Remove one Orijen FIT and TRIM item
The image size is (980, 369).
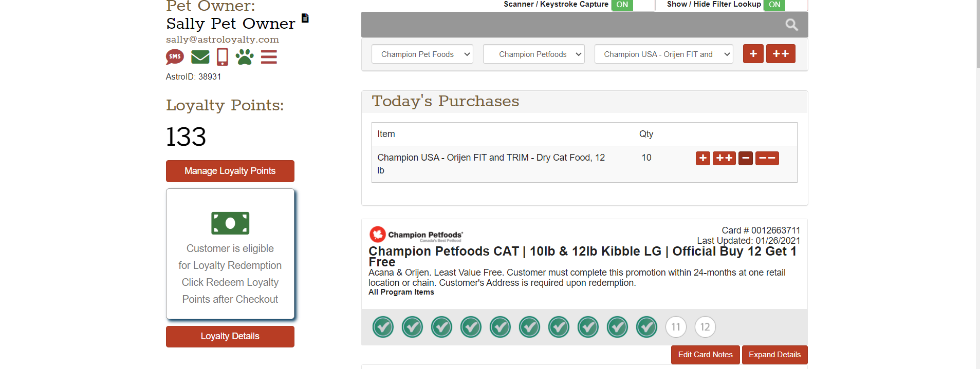(x=746, y=158)
